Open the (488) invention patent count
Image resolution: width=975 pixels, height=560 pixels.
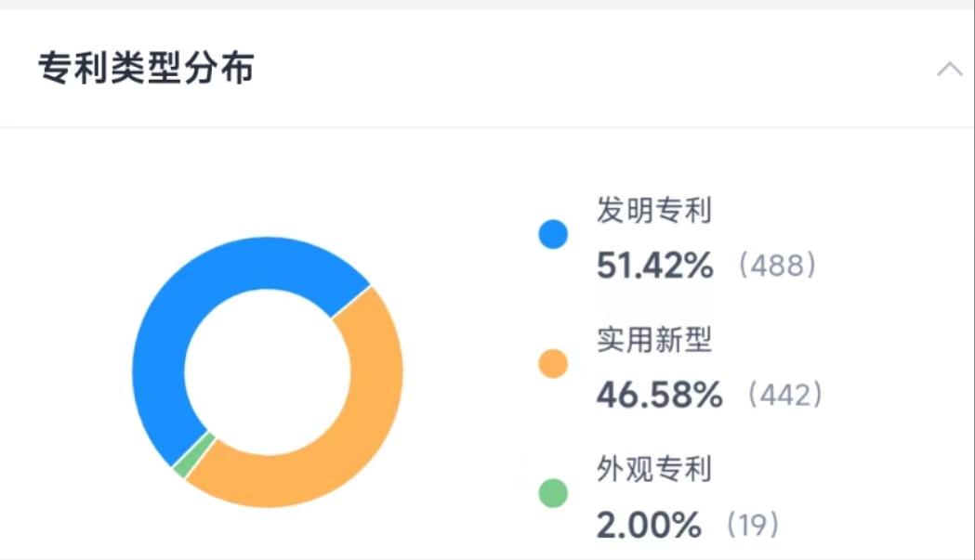pyautogui.click(x=777, y=267)
